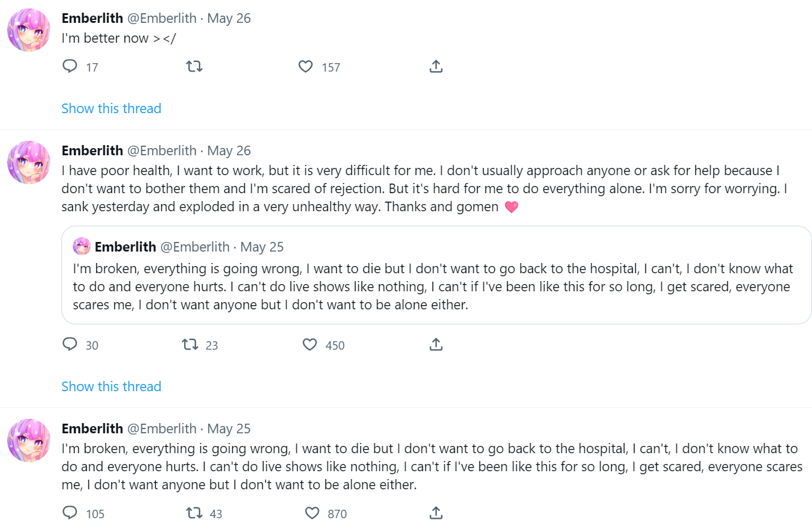The image size is (812, 529).
Task: Reply to the poor health tweet
Action: 70,345
